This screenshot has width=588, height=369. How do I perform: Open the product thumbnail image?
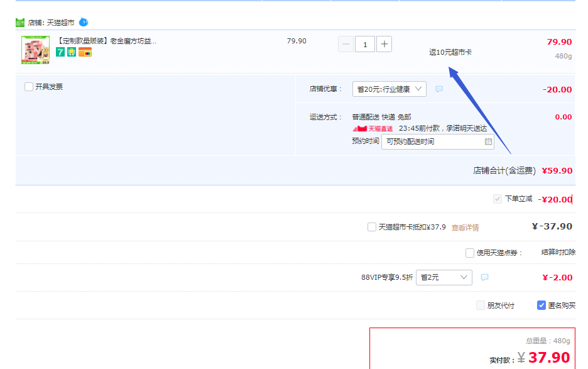35,50
